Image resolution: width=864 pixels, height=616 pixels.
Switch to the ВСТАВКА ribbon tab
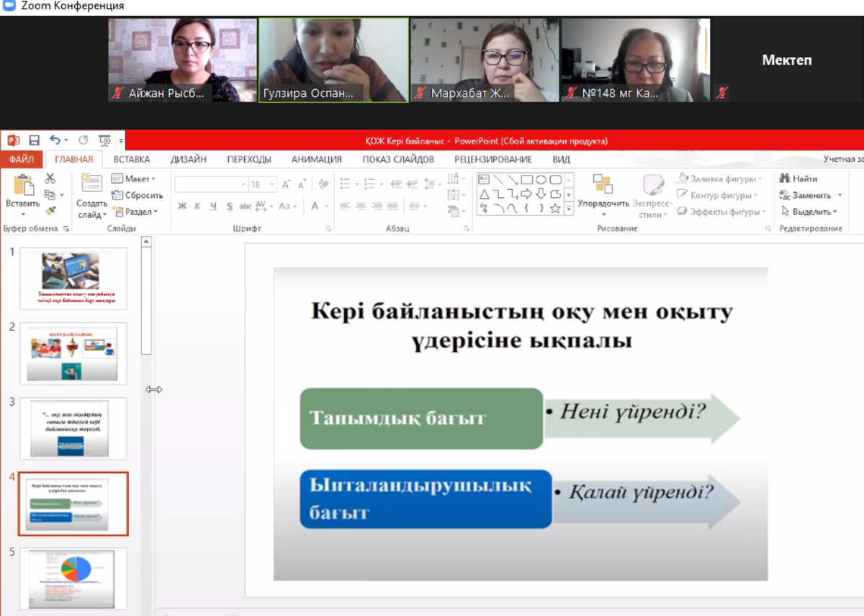click(x=132, y=160)
